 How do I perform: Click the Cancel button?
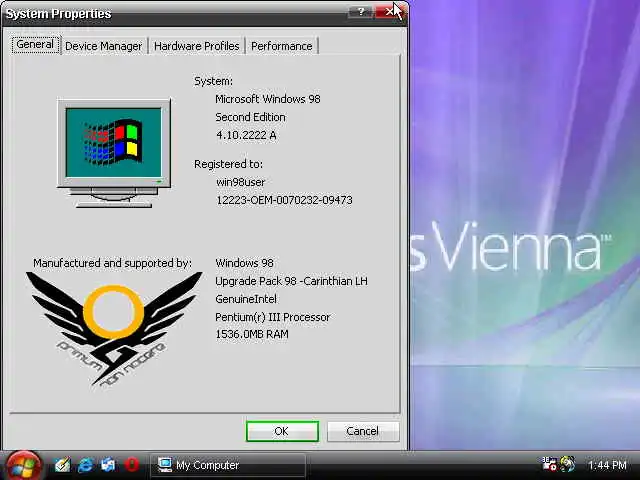coord(362,431)
